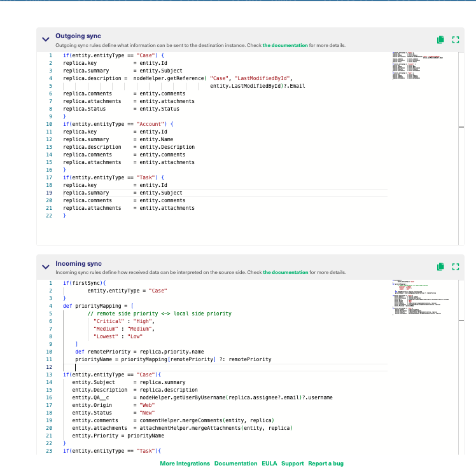Click outgoing line 17 'if(entity.entityType == "Task") {'

click(x=113, y=177)
